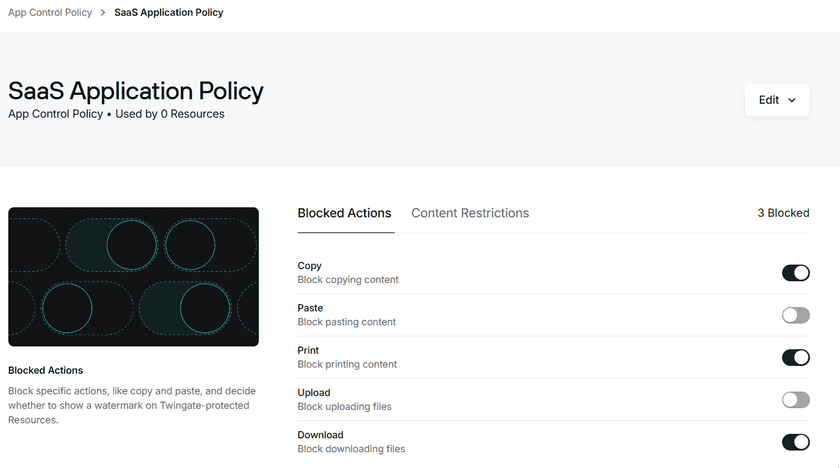Turn off the Print blocking toggle
Image resolution: width=840 pixels, height=468 pixels.
pos(795,357)
